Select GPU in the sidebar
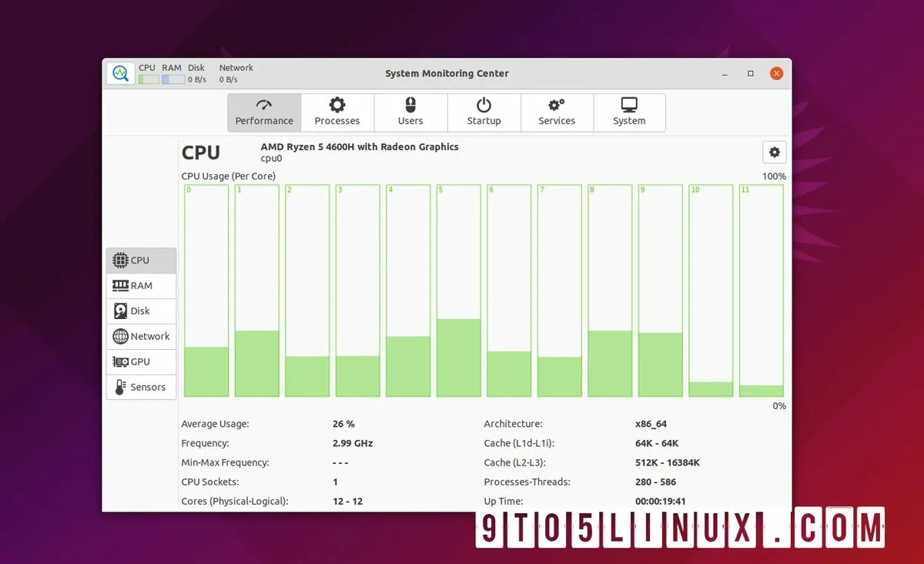This screenshot has width=924, height=564. pyautogui.click(x=141, y=362)
